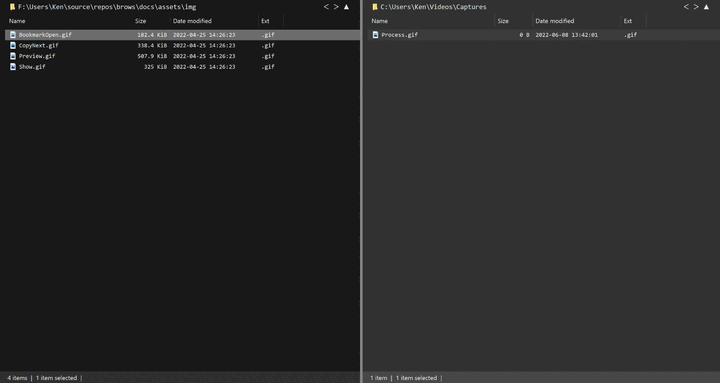Go up a folder in left pane
Viewport: 720px width, 383px height.
tap(346, 7)
